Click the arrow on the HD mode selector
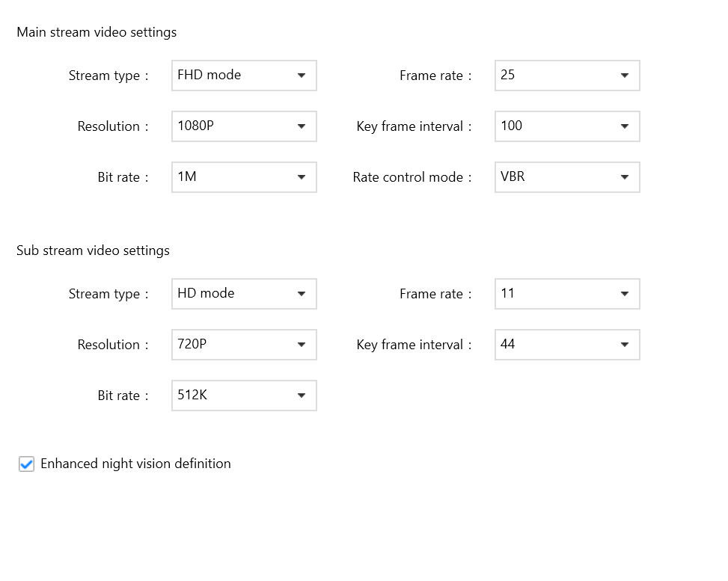Viewport: 728px width, 581px height. click(302, 294)
